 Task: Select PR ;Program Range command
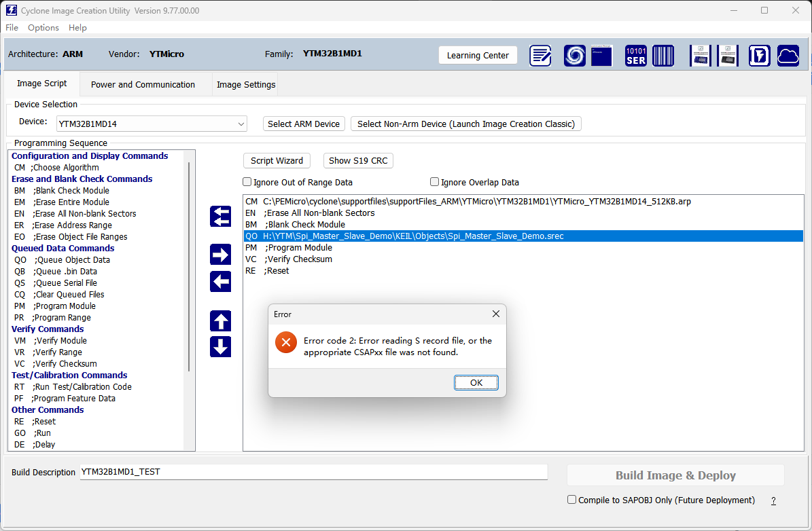(x=52, y=317)
